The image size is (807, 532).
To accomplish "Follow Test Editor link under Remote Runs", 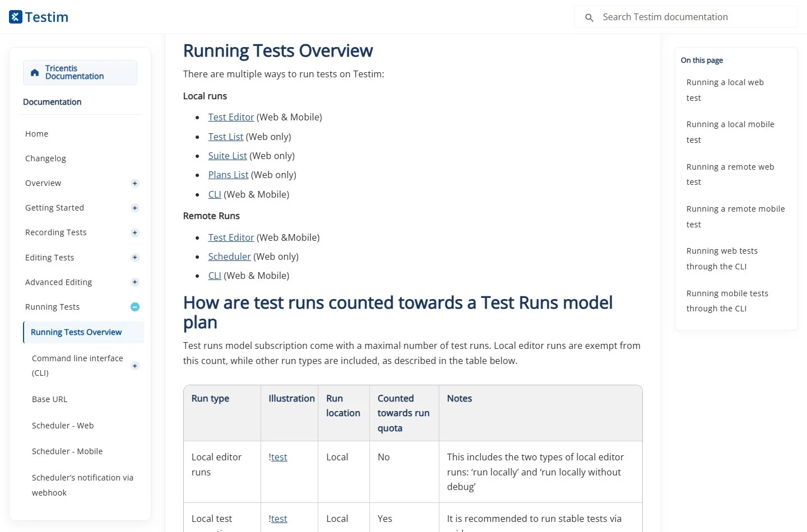I will (231, 237).
